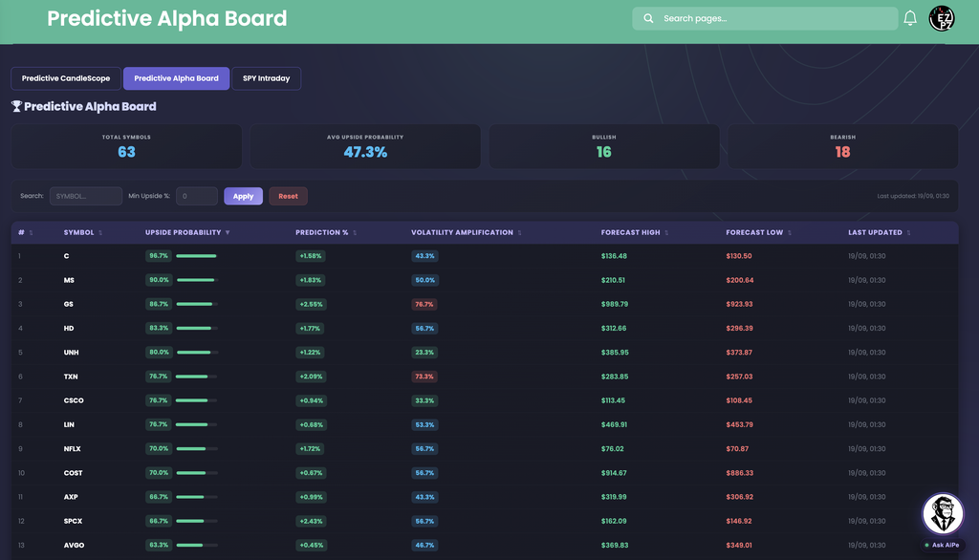
Task: Click the Total Symbols 63 card
Action: [x=126, y=146]
